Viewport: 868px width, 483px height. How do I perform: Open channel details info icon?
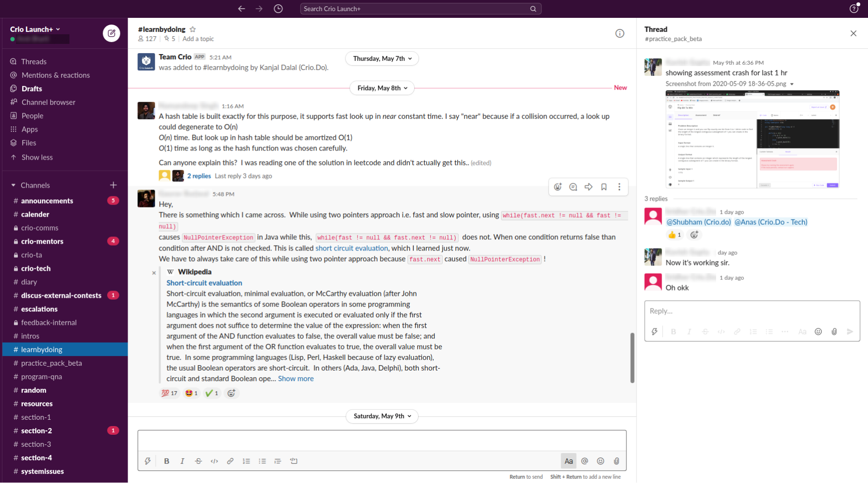tap(620, 33)
